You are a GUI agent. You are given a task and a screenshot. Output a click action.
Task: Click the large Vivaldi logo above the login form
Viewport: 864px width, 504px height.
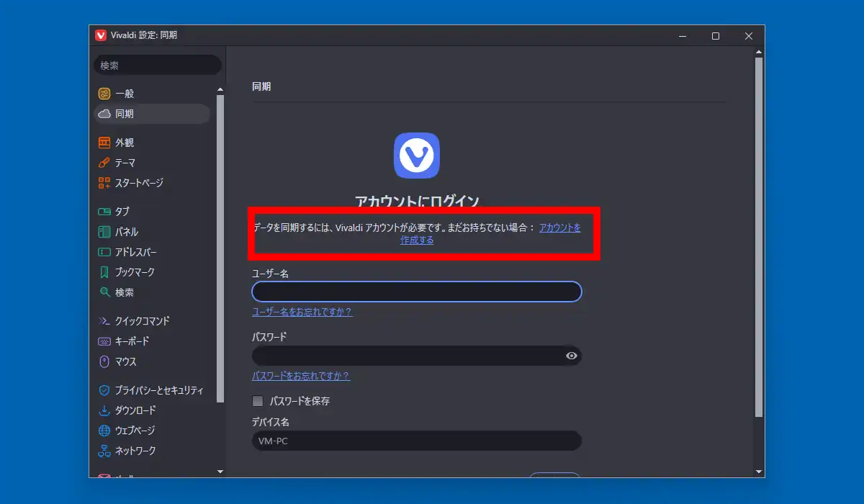[x=417, y=155]
